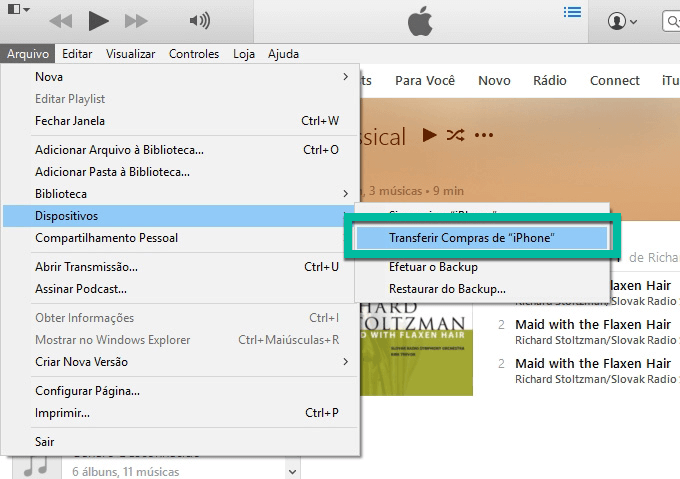Click the blue list view icon
The height and width of the screenshot is (479, 680).
point(572,12)
